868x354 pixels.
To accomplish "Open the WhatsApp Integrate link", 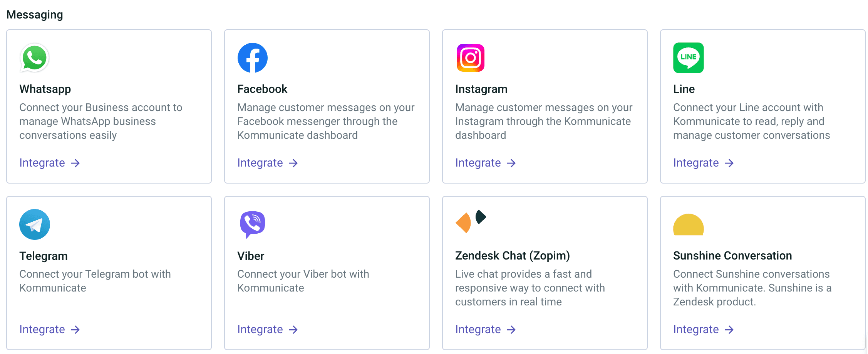I will coord(42,163).
